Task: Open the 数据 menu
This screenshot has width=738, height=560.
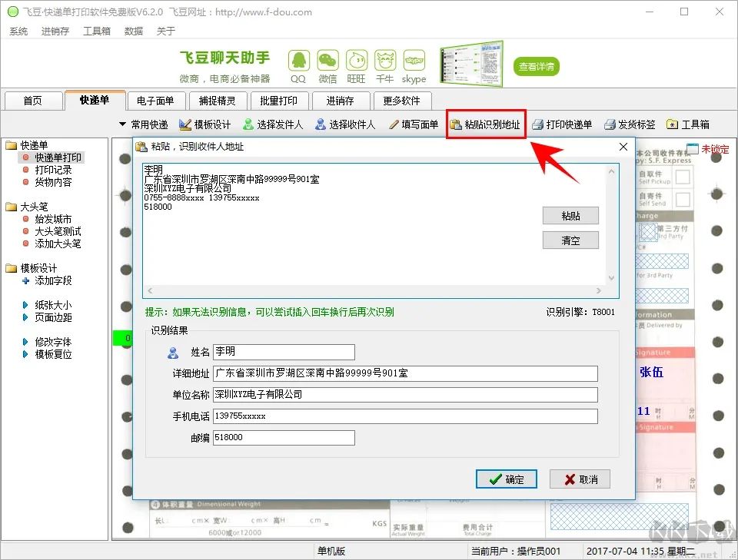Action: click(x=133, y=31)
